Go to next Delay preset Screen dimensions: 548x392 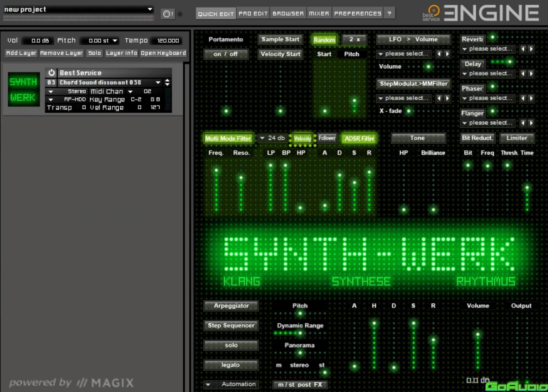tap(531, 74)
